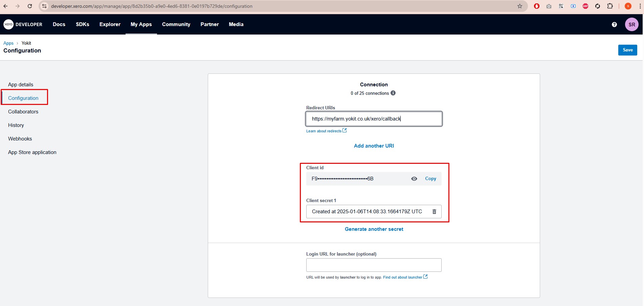Open App Store application in sidebar

point(32,152)
